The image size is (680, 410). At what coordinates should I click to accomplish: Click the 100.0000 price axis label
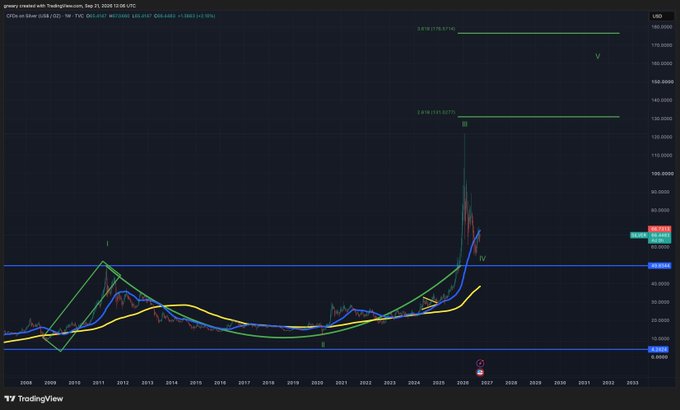tap(662, 174)
